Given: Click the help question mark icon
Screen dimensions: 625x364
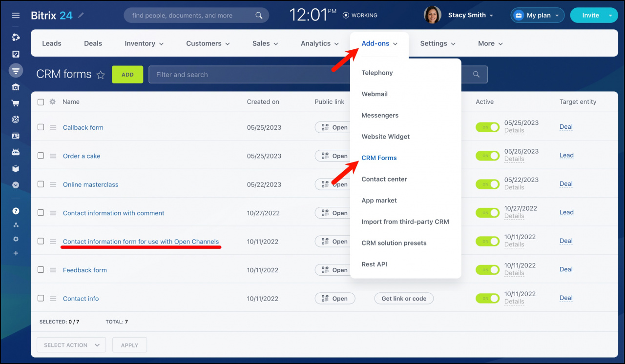Looking at the screenshot, I should (x=16, y=211).
